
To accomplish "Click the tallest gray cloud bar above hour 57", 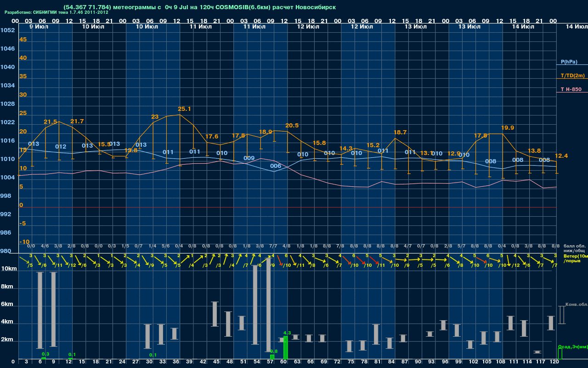I will tap(269, 305).
